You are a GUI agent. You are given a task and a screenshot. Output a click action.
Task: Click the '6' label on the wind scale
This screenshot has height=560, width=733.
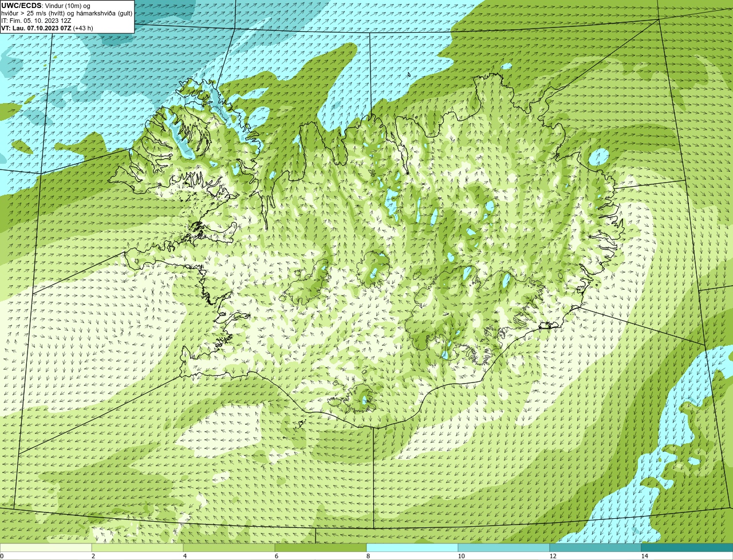pyautogui.click(x=276, y=556)
